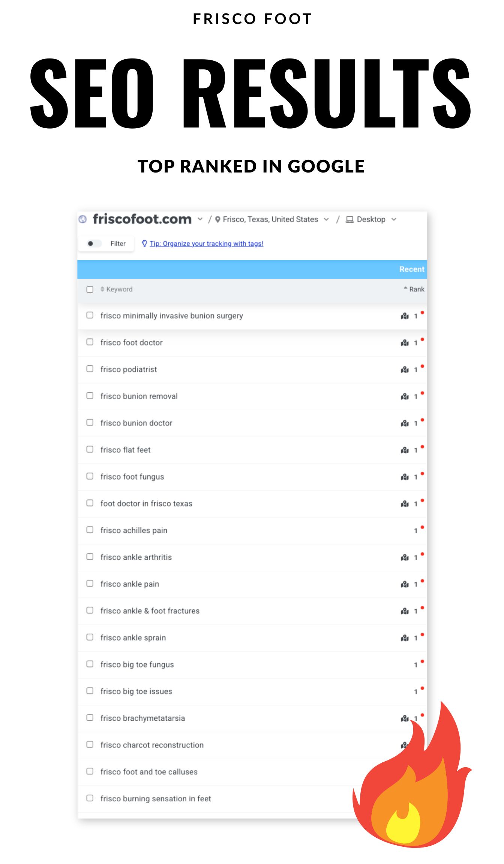Click the map pack icon for frisco foot doctor
Image resolution: width=504 pixels, height=864 pixels.
tap(405, 343)
